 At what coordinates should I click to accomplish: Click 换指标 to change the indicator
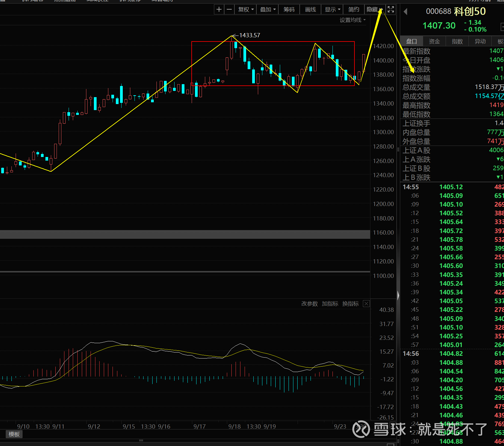[351, 304]
